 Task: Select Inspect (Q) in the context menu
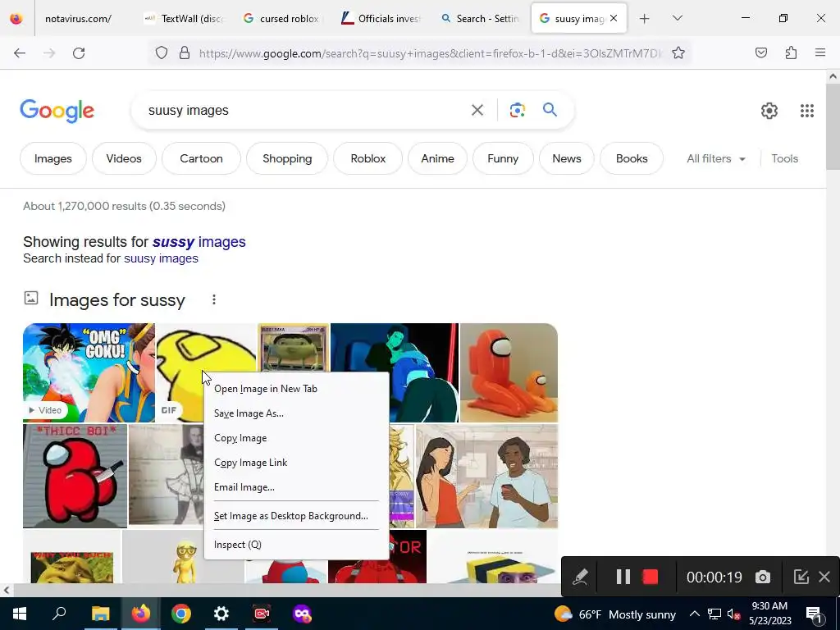pos(296,545)
